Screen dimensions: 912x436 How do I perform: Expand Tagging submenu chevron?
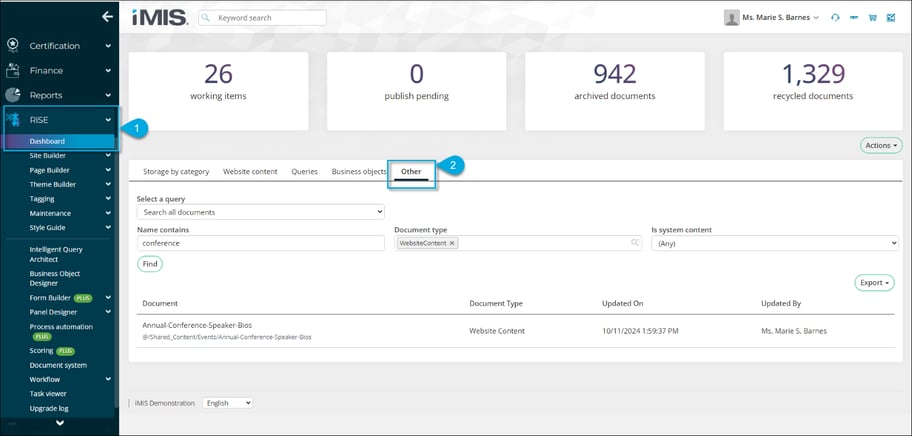click(x=108, y=198)
